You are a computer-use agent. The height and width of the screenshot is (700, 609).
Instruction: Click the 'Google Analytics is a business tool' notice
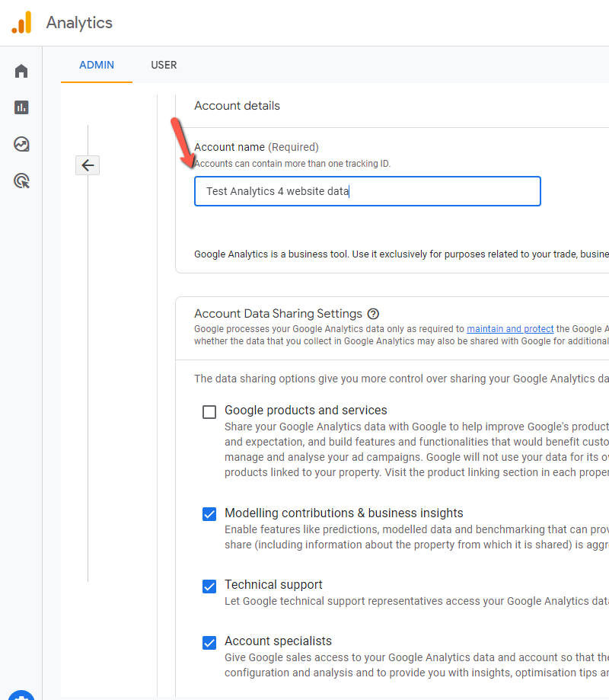tap(401, 254)
